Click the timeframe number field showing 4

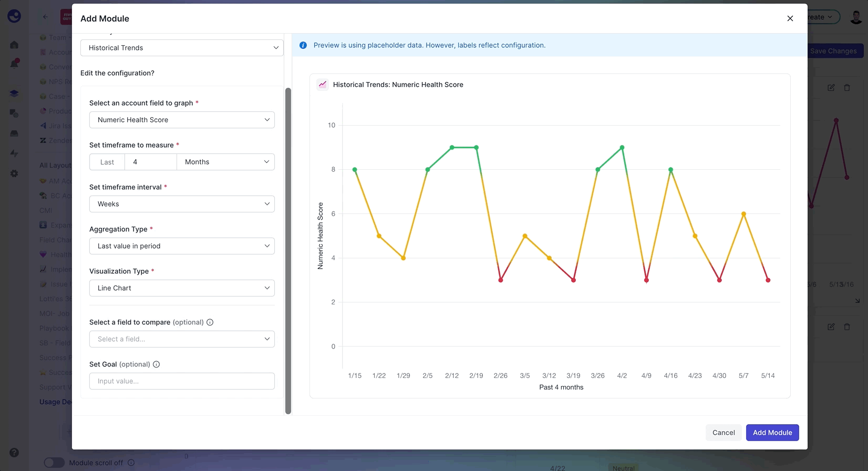pos(150,162)
